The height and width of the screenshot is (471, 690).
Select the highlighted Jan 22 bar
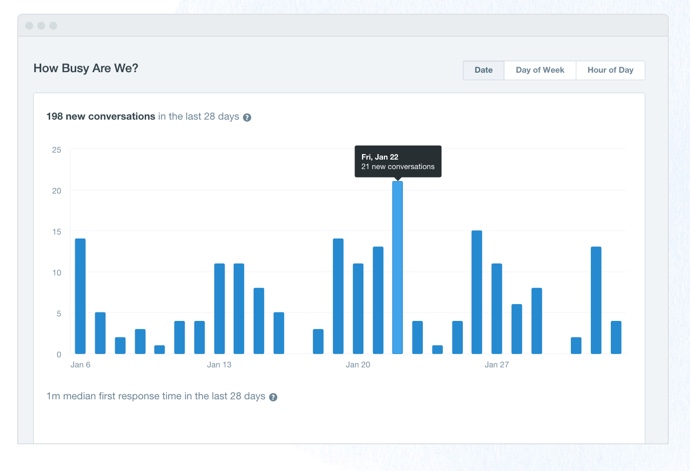pos(397,268)
